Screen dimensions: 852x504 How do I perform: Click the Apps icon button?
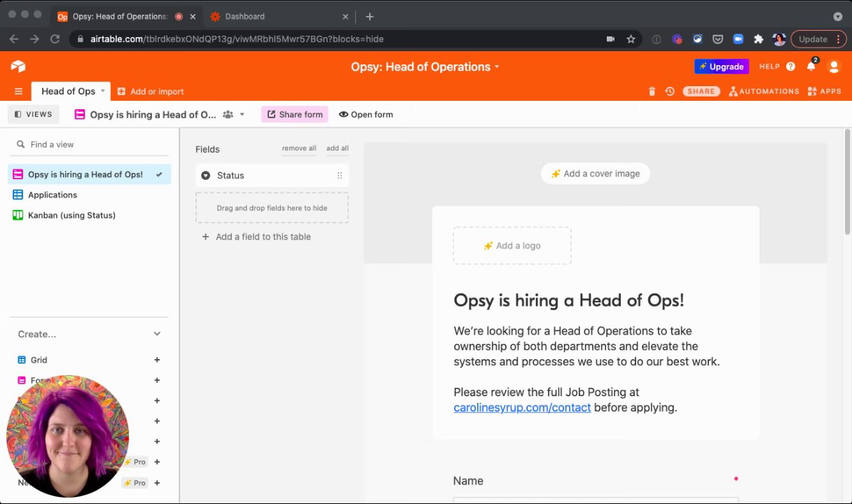pos(824,91)
